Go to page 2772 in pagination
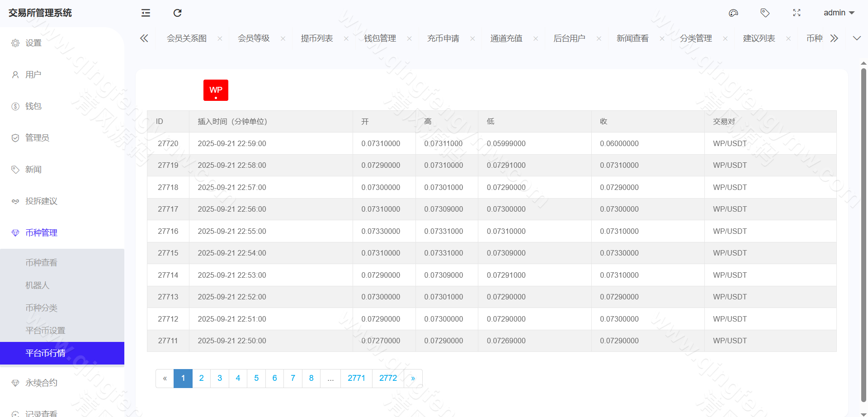 click(x=388, y=378)
